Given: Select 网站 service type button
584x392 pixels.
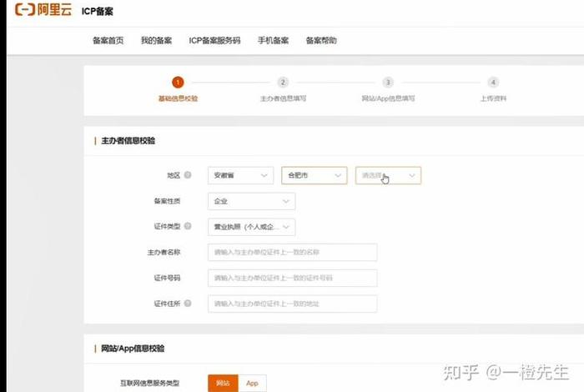Looking at the screenshot, I should pos(223,383).
